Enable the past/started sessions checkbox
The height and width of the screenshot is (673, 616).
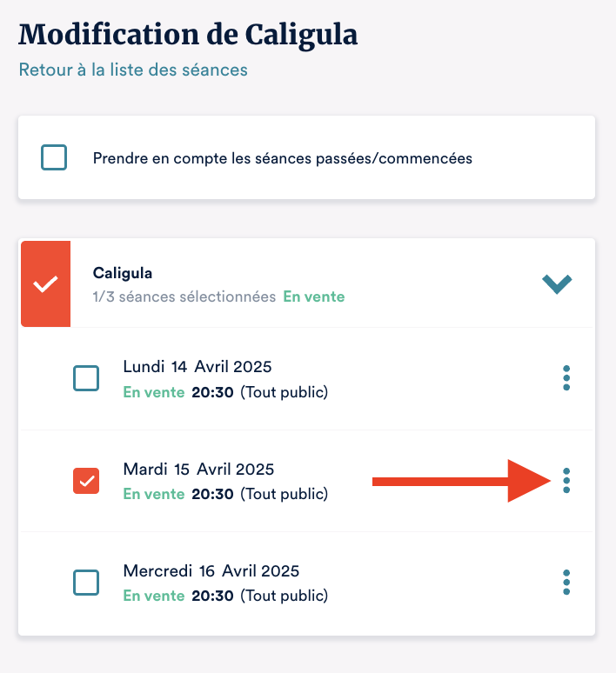pyautogui.click(x=54, y=158)
